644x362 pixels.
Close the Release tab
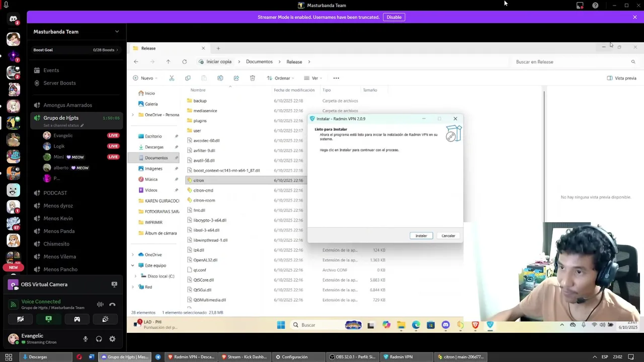pyautogui.click(x=203, y=48)
